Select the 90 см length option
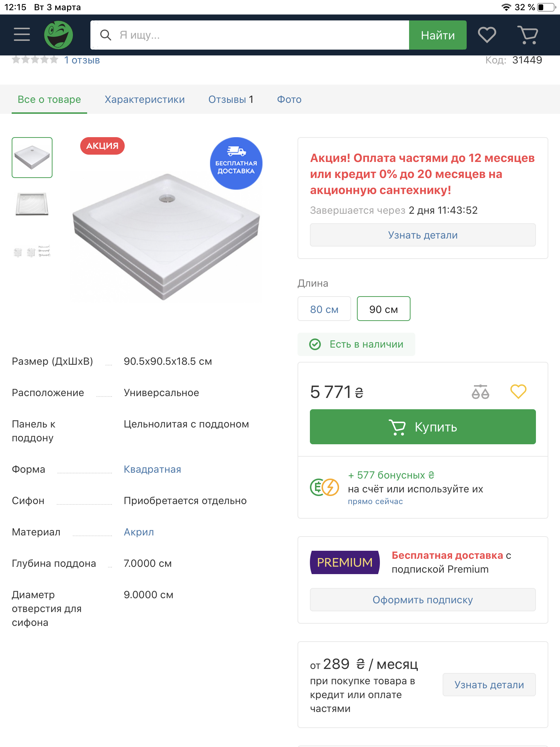Screen dimensions: 560x747 tap(384, 309)
